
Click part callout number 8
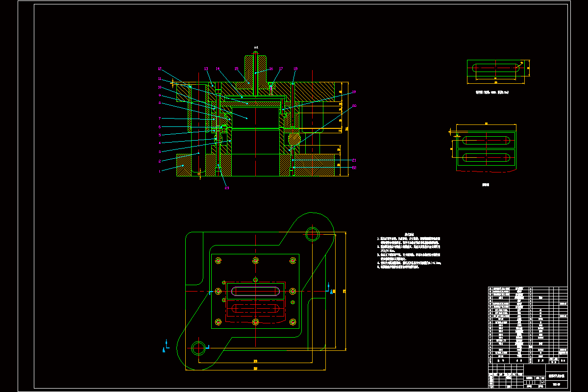coord(160,103)
